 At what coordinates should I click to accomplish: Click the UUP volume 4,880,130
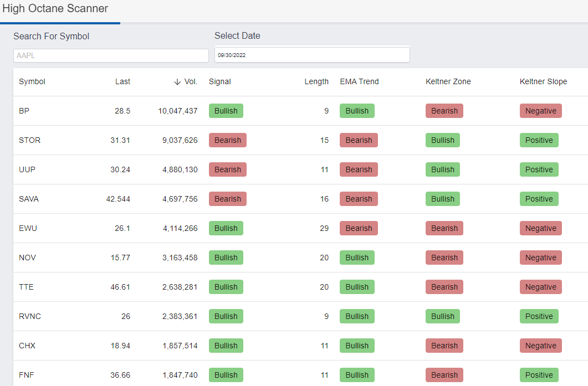tap(180, 169)
